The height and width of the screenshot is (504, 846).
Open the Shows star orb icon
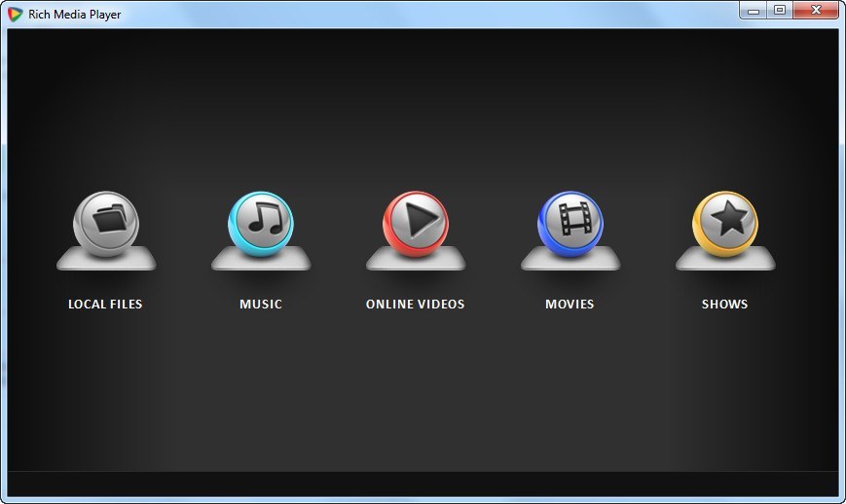[725, 224]
